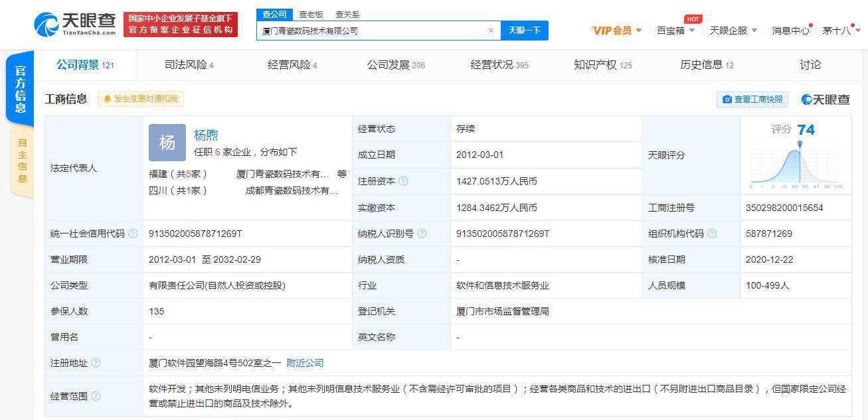Screen dimensions: 868x420
Task: Clear the search box with the X icon
Action: point(491,31)
